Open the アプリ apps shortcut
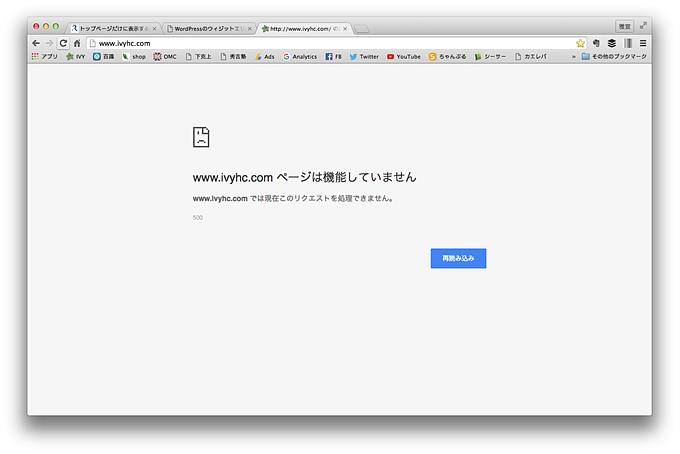The image size is (680, 454). 44,57
